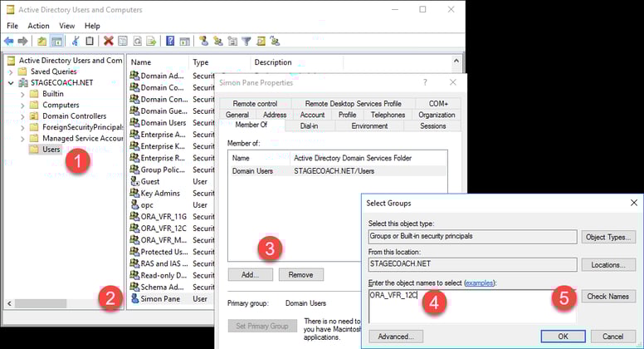Click the Up One Level folder icon
This screenshot has height=349, width=644.
pyautogui.click(x=41, y=41)
